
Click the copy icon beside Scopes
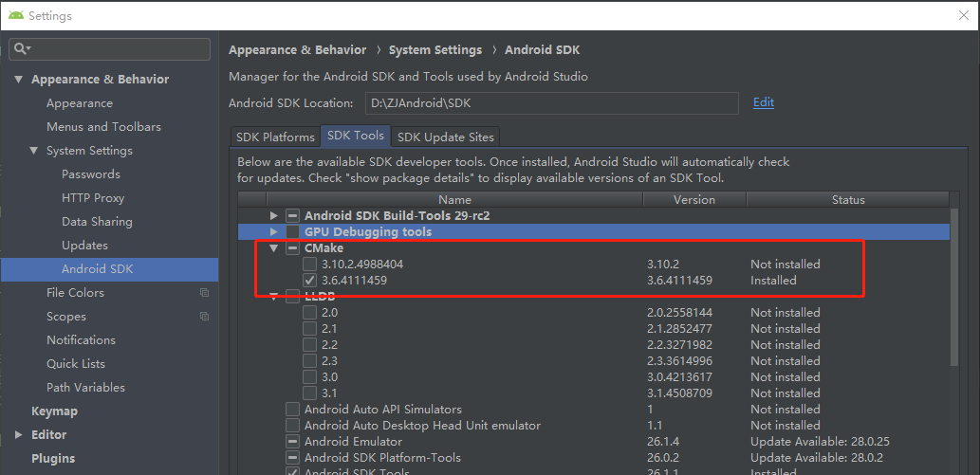(204, 317)
